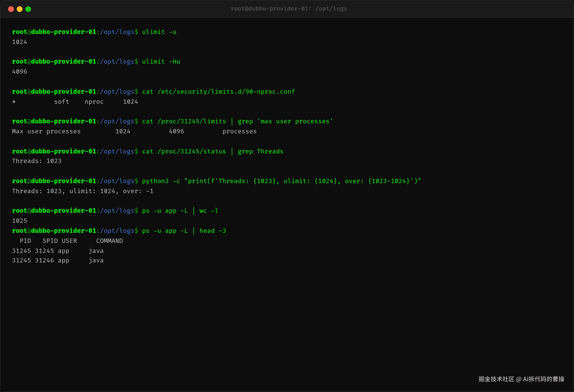Click 'Max user processes' output label
574x392 pixels.
point(46,131)
